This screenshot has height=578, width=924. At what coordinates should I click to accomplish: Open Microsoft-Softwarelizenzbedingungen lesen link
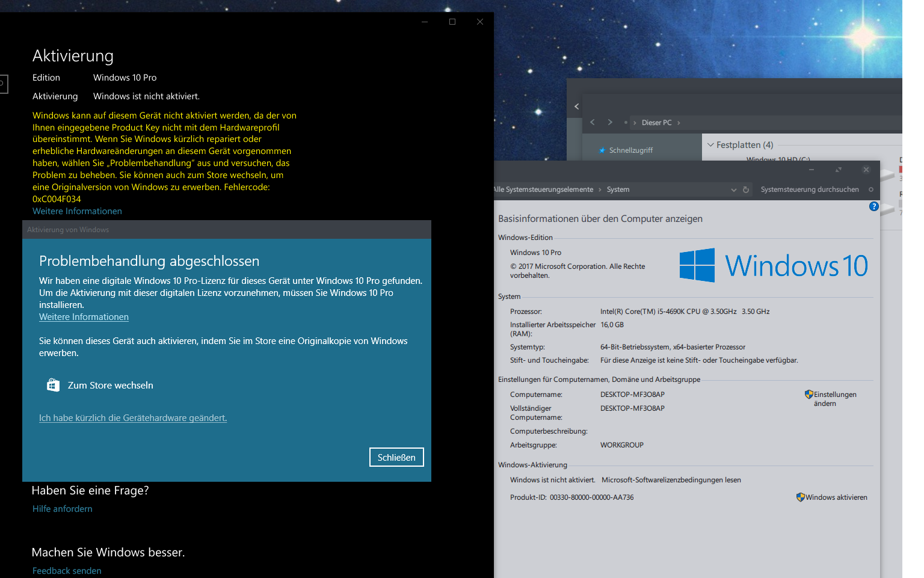(x=671, y=480)
